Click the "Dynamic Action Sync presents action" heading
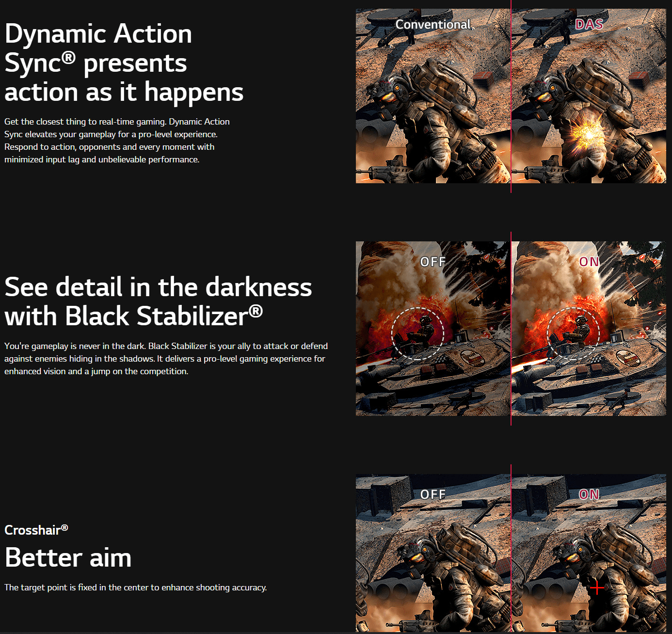The image size is (672, 634). point(124,63)
